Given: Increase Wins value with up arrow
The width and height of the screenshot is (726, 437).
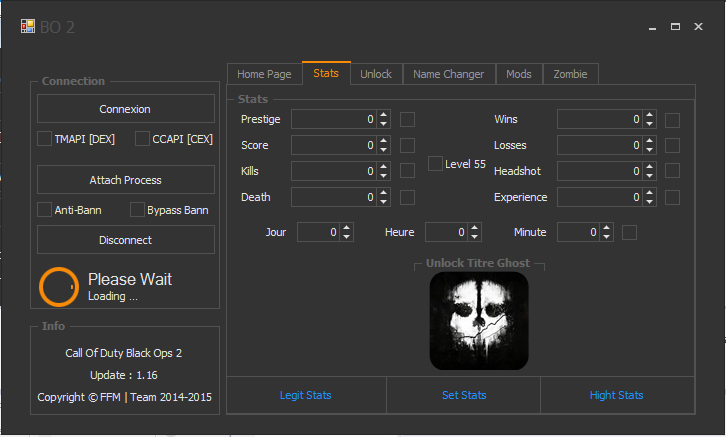Looking at the screenshot, I should click(650, 115).
